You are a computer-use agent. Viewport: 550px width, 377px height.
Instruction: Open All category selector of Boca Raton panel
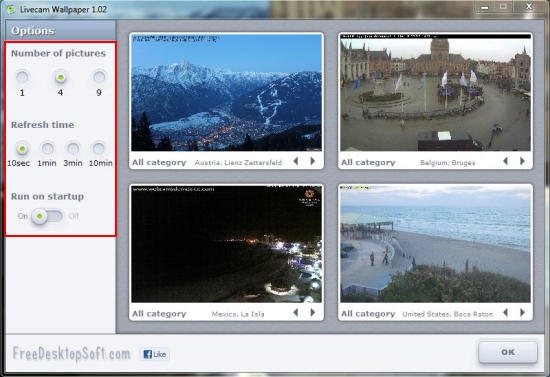pyautogui.click(x=368, y=314)
